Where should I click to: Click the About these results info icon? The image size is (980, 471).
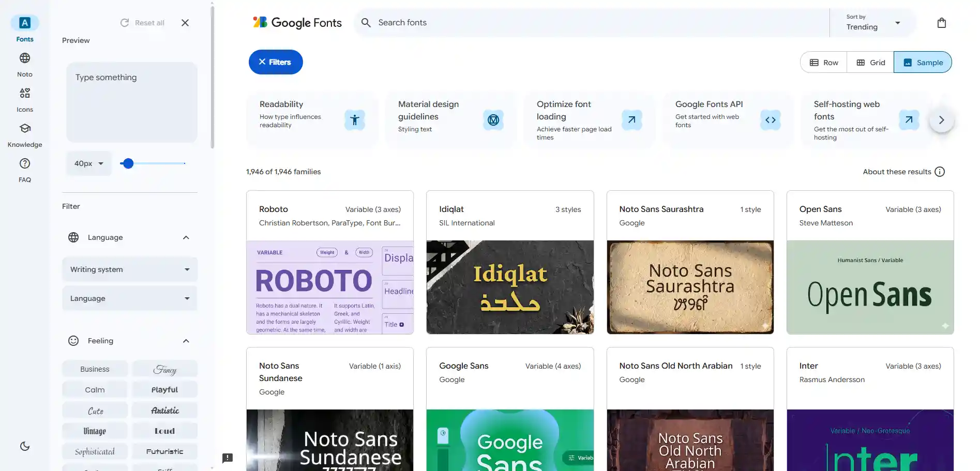point(940,172)
